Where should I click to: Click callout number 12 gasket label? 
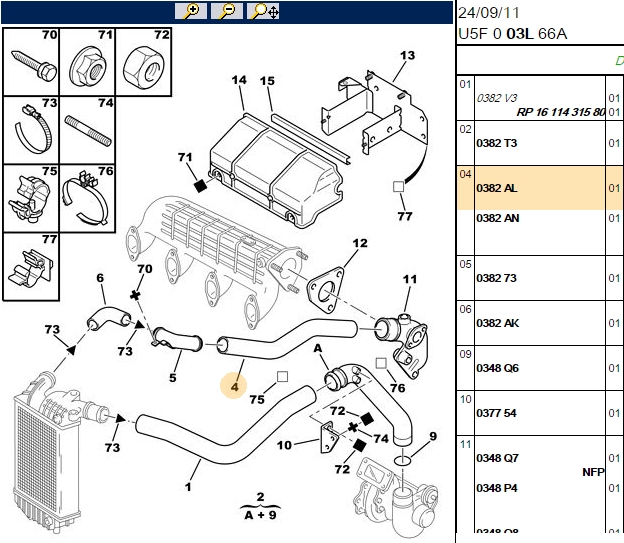pyautogui.click(x=360, y=243)
